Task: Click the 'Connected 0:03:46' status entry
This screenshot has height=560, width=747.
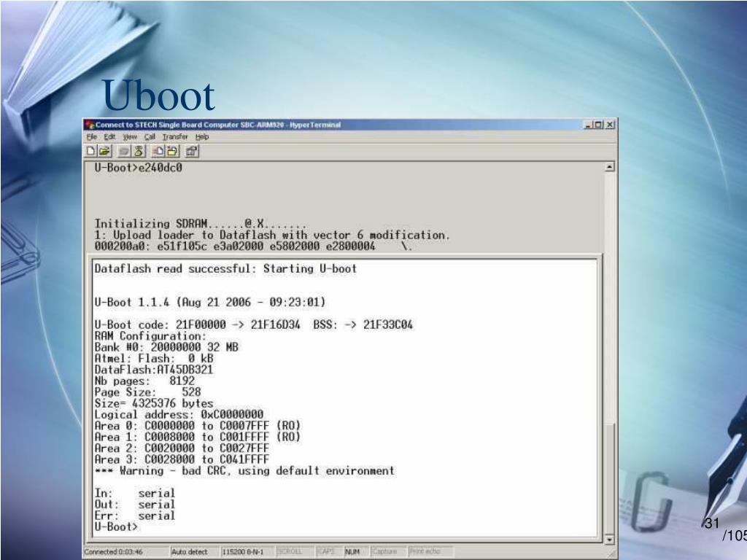Action: pos(113,552)
